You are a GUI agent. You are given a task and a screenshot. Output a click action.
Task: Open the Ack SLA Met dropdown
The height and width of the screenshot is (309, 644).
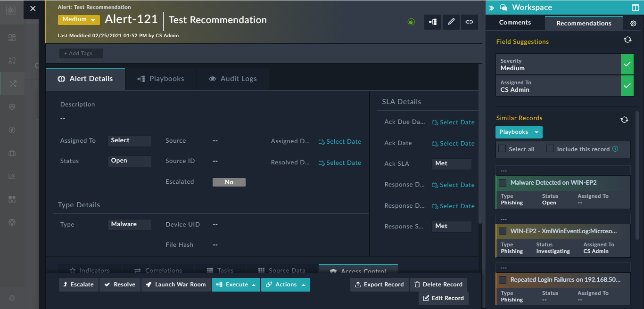click(x=452, y=163)
